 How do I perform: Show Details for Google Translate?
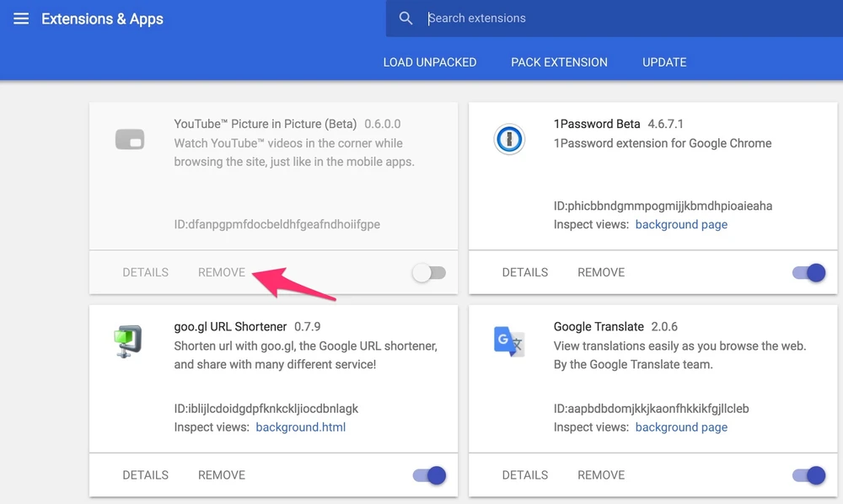(x=525, y=475)
